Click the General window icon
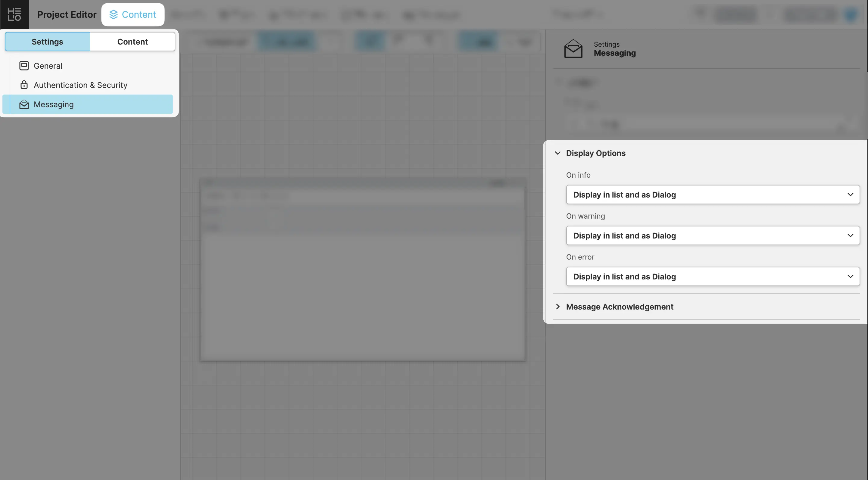The height and width of the screenshot is (480, 868). pyautogui.click(x=24, y=66)
